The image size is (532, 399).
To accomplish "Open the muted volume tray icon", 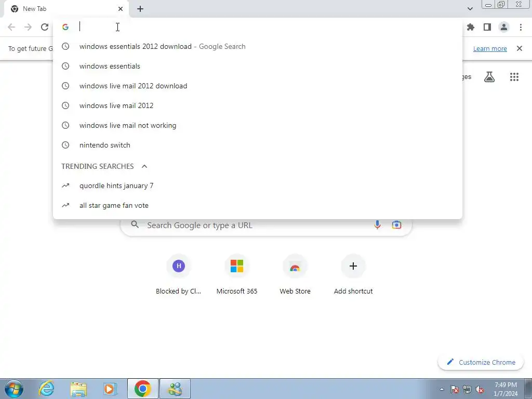I will [x=480, y=389].
